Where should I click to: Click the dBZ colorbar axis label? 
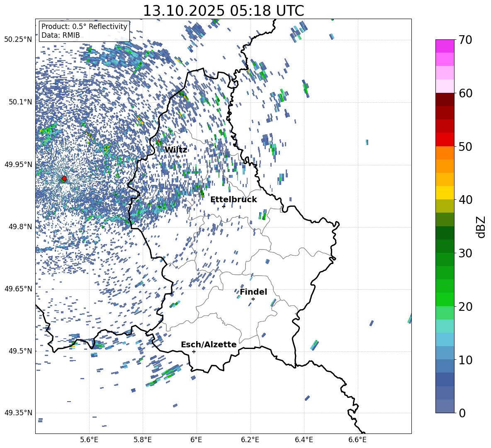click(481, 227)
